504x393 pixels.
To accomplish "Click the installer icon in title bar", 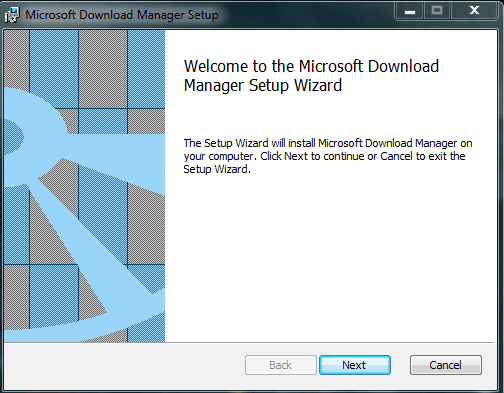I will pos(12,15).
